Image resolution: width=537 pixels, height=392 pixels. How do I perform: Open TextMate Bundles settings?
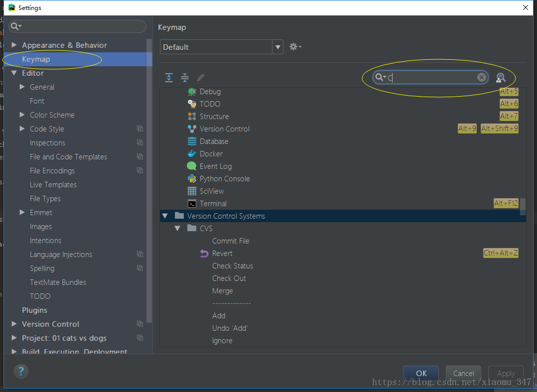[x=58, y=282]
